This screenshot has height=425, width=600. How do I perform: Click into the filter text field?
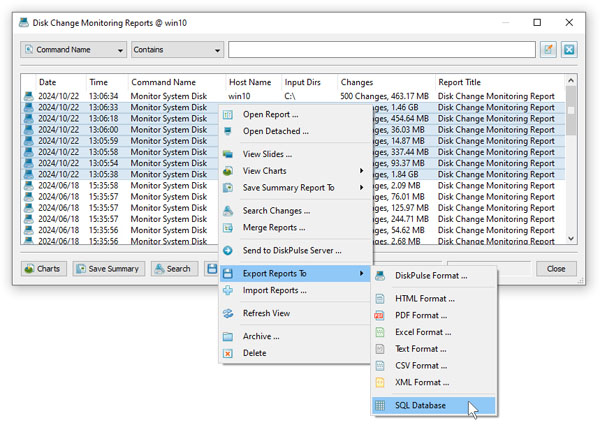[x=382, y=50]
